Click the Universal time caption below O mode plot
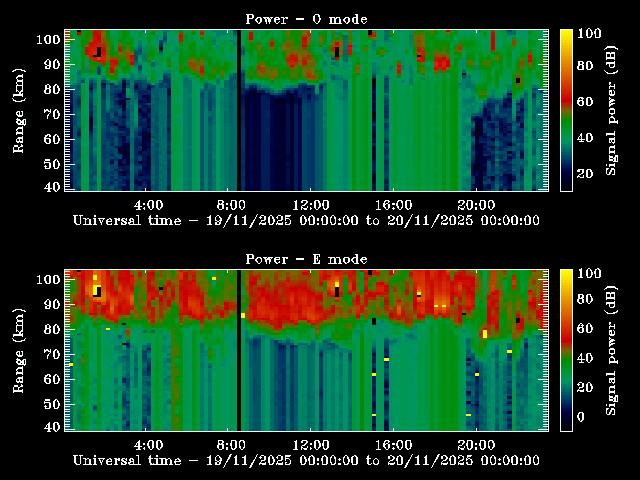Viewport: 640px width, 480px height. coord(306,220)
